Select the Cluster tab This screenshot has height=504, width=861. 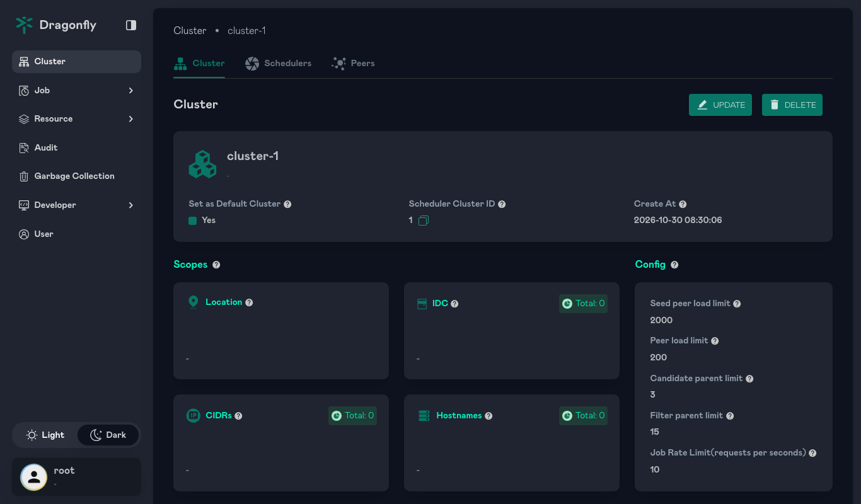(199, 64)
